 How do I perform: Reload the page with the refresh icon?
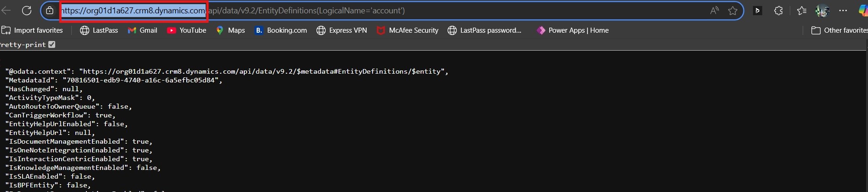tap(27, 11)
